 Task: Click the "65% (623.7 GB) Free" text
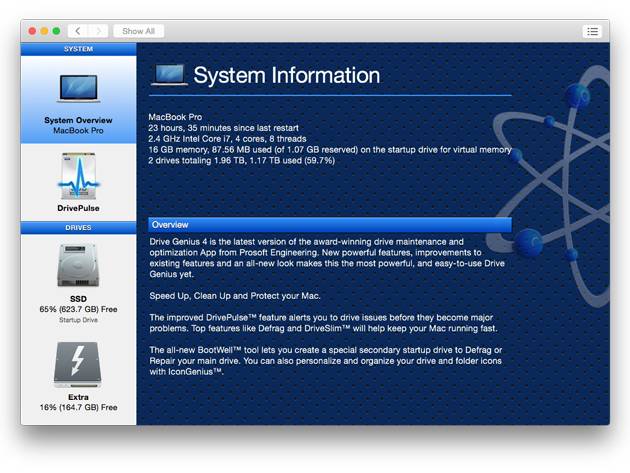coord(78,309)
